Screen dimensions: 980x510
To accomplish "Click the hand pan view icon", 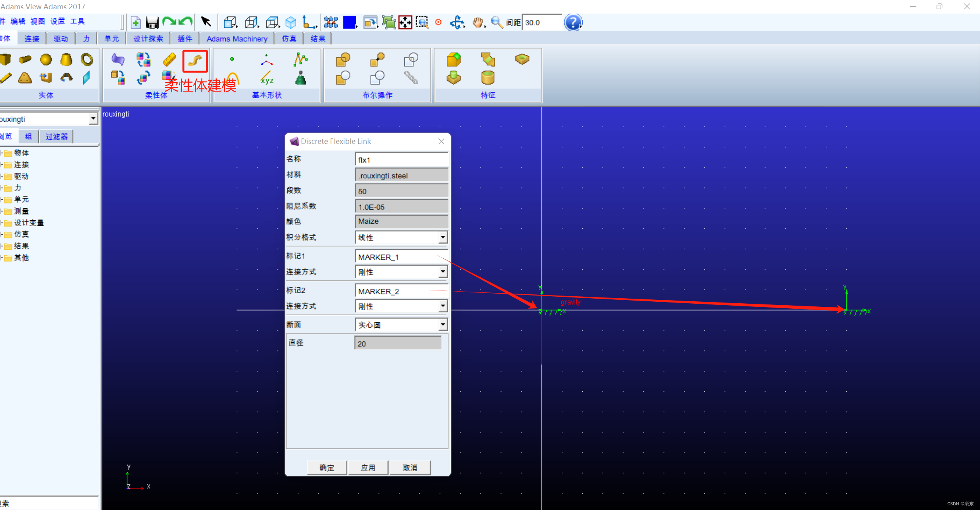I will [478, 22].
